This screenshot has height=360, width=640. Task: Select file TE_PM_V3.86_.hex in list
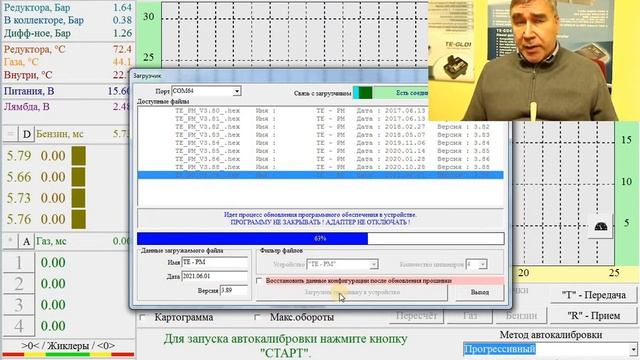[320, 159]
